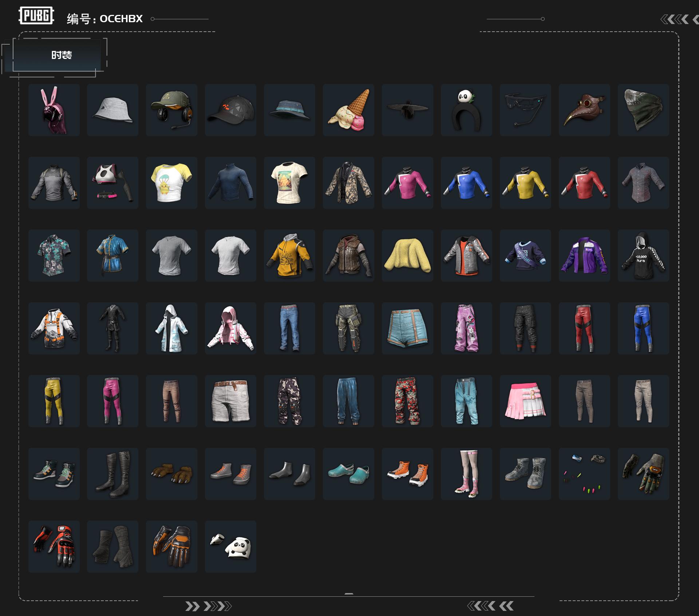
Task: Choose the pink pleated skirt
Action: click(x=526, y=401)
